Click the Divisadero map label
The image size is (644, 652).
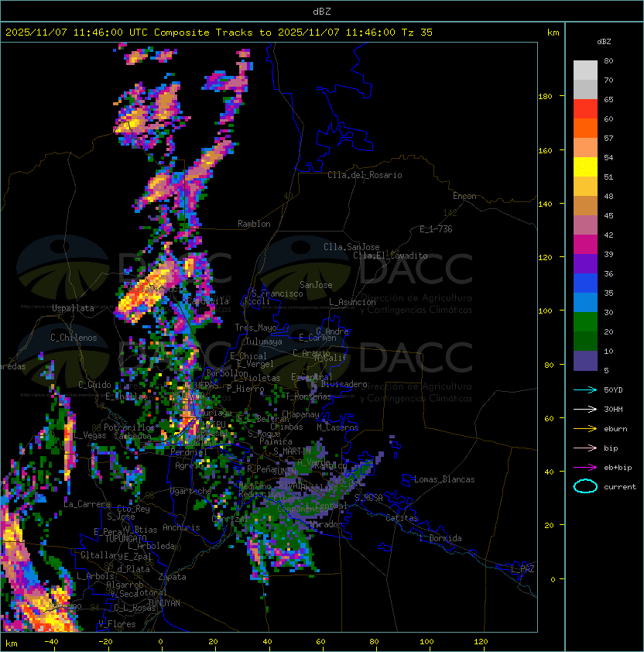(344, 384)
